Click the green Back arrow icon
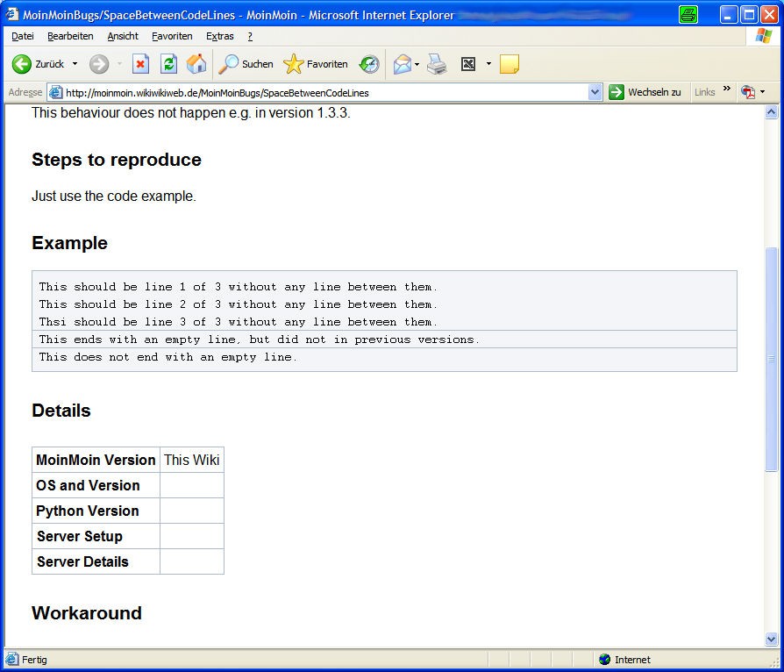This screenshot has height=672, width=784. [x=22, y=64]
